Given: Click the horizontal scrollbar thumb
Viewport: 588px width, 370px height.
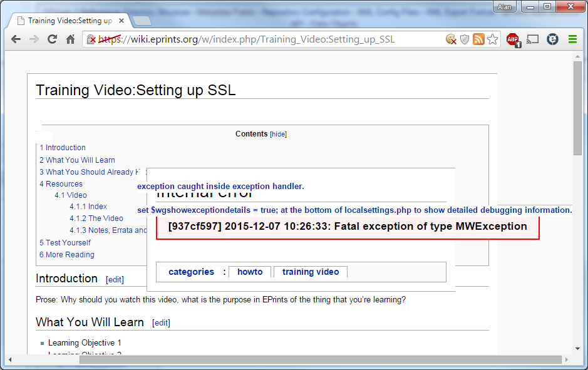Looking at the screenshot, I should (320, 360).
